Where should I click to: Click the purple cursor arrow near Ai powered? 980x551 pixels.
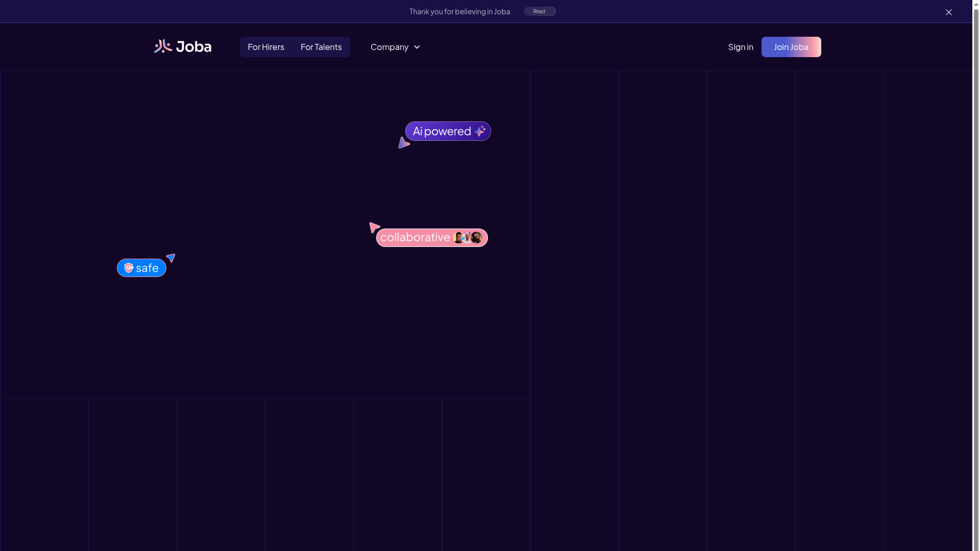coord(404,143)
